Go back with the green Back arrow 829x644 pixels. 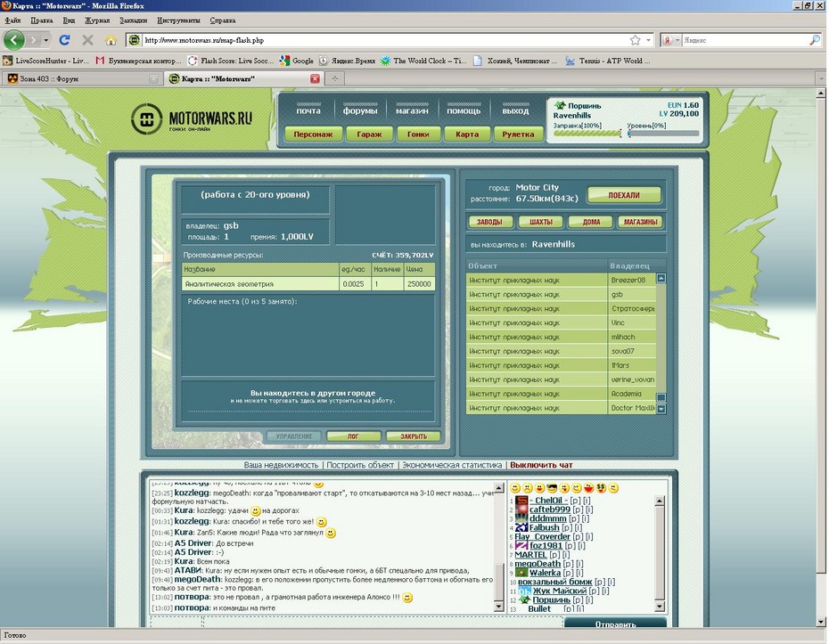click(x=14, y=39)
